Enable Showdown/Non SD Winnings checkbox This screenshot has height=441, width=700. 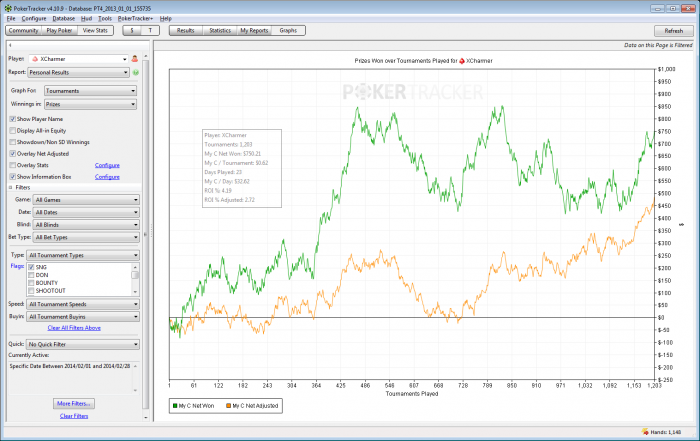click(12, 142)
